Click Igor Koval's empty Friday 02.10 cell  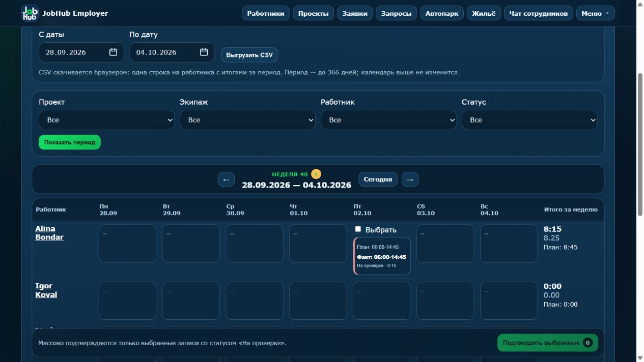tap(382, 300)
